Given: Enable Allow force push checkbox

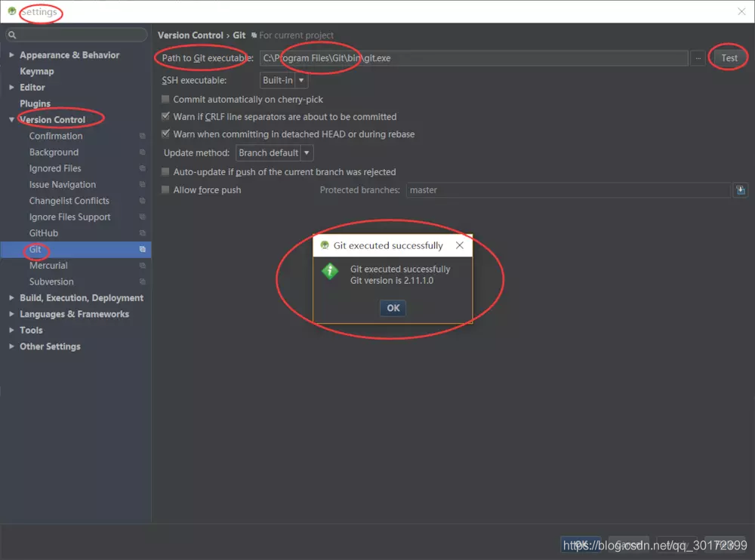Looking at the screenshot, I should pyautogui.click(x=165, y=189).
